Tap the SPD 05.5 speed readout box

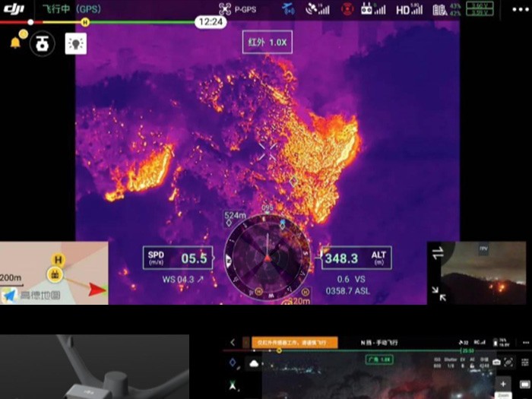(178, 258)
